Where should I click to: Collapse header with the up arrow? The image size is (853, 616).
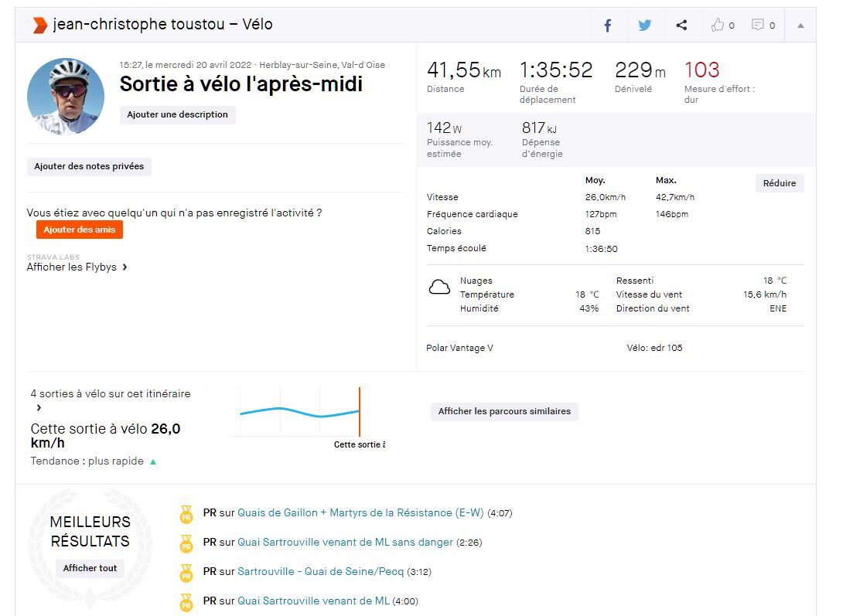point(800,26)
